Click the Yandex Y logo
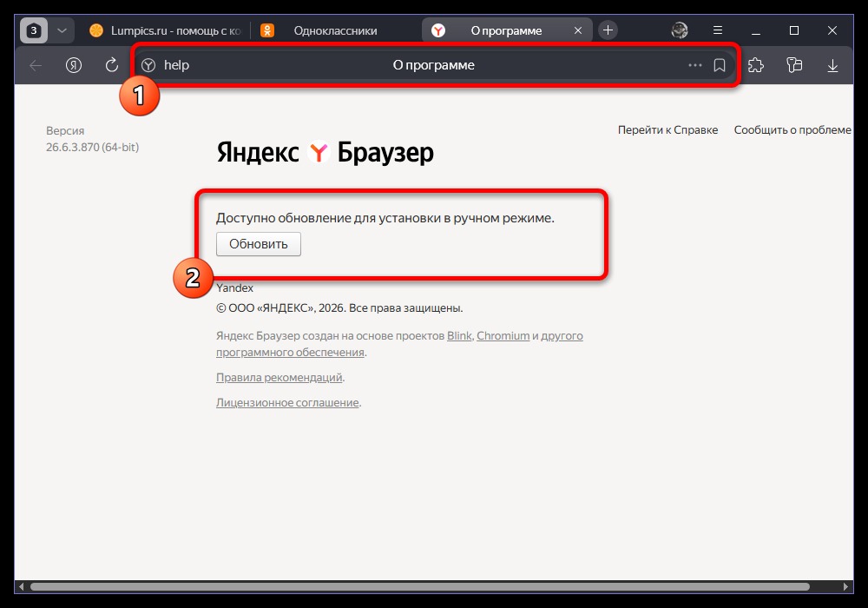 click(319, 152)
